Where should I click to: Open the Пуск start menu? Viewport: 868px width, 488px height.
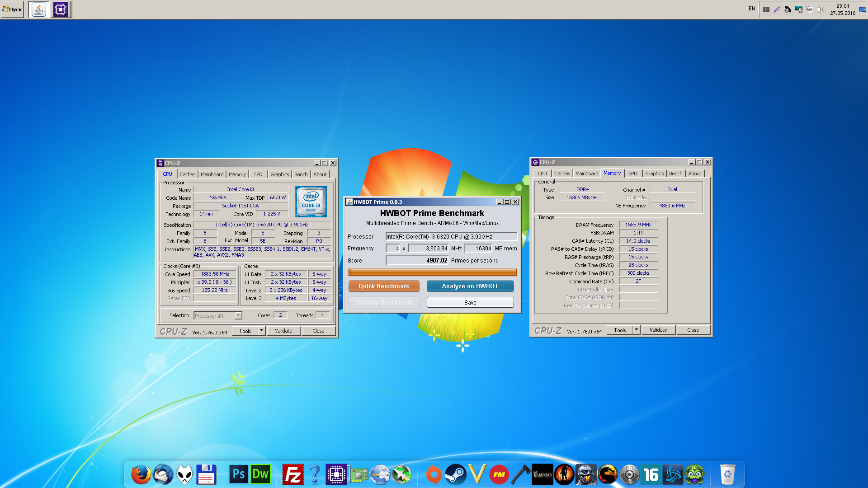(x=12, y=9)
